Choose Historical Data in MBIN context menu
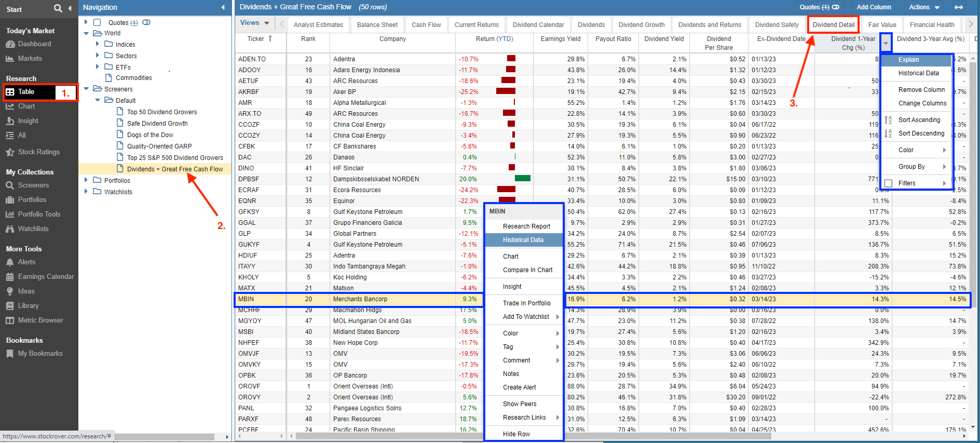 pyautogui.click(x=524, y=240)
